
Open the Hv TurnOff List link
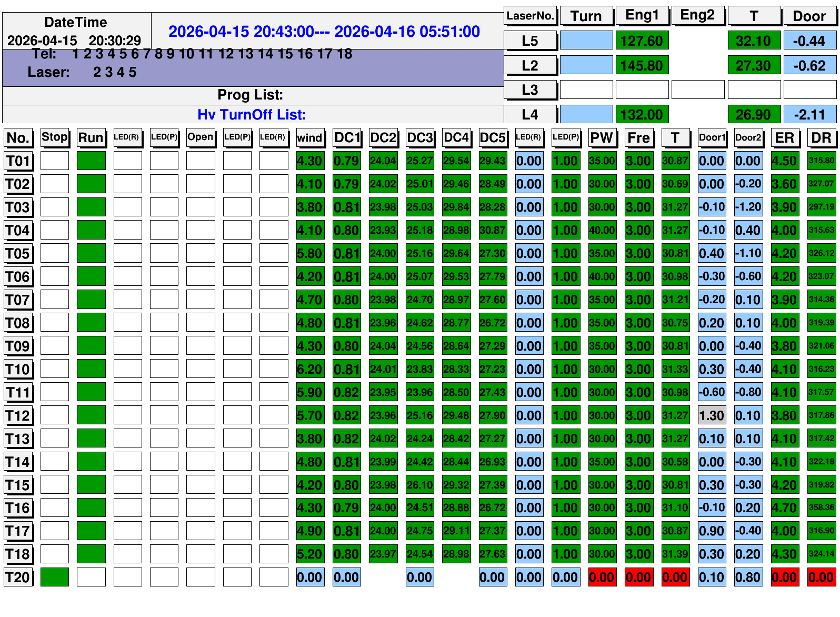click(x=252, y=115)
